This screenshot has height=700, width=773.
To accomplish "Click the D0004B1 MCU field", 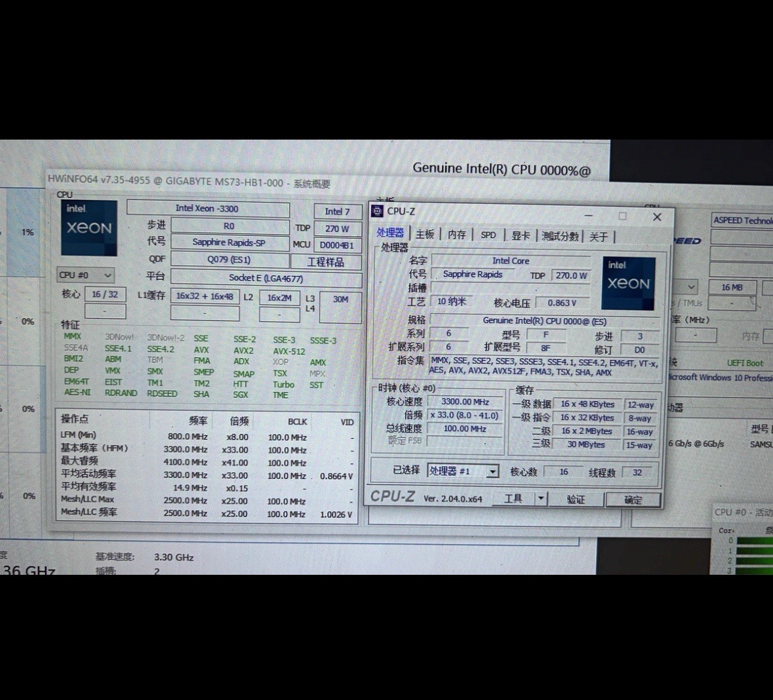I will pos(337,245).
